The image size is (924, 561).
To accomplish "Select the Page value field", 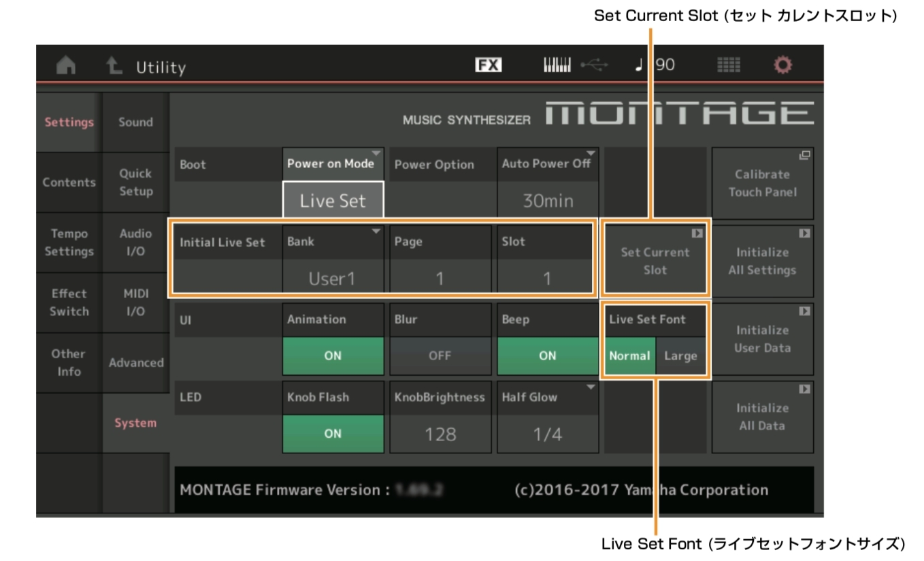I will 440,278.
